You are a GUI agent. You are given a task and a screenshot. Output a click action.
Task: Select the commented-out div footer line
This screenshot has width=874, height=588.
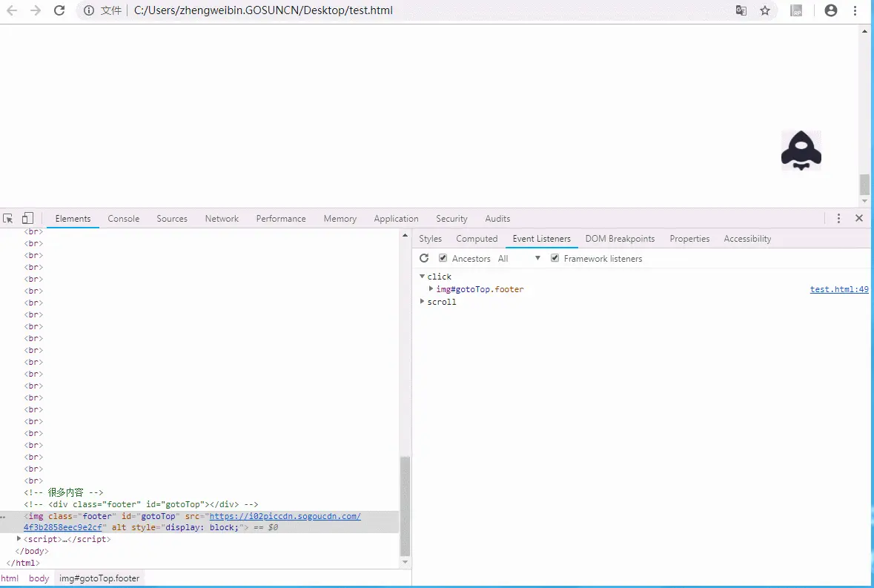pyautogui.click(x=141, y=504)
